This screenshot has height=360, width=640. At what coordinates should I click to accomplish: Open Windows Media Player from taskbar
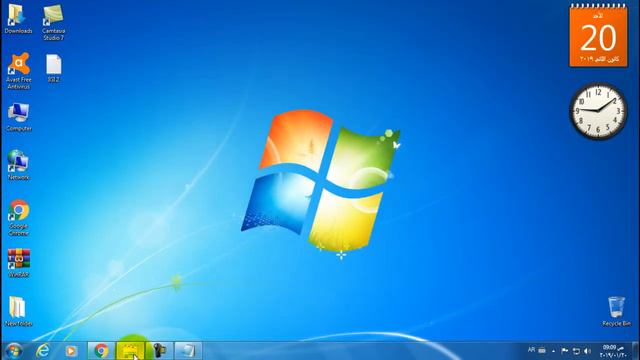[71, 351]
